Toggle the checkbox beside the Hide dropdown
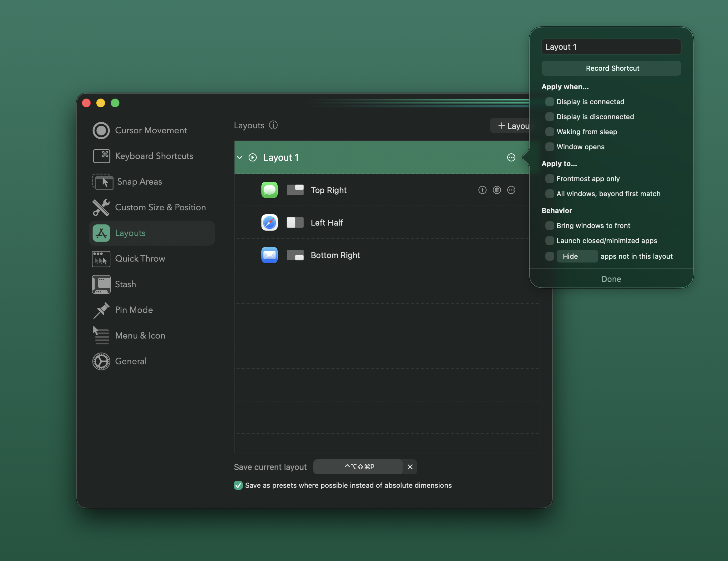728x561 pixels. tap(549, 256)
